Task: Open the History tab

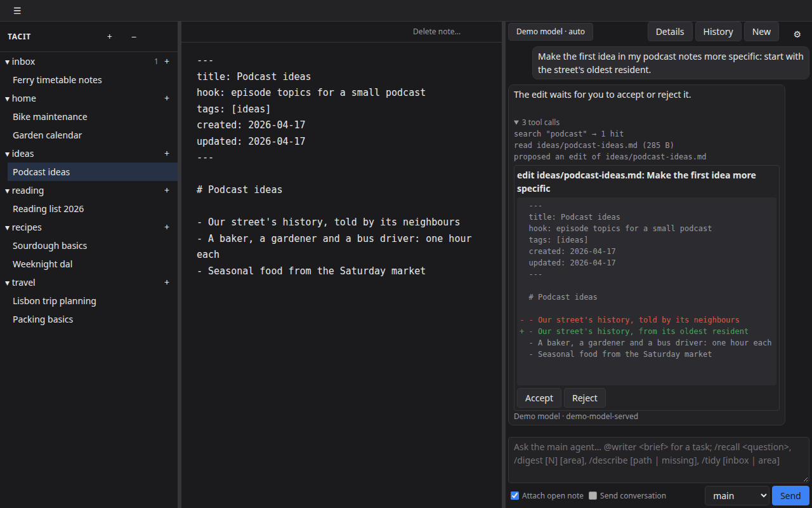Action: (x=718, y=32)
